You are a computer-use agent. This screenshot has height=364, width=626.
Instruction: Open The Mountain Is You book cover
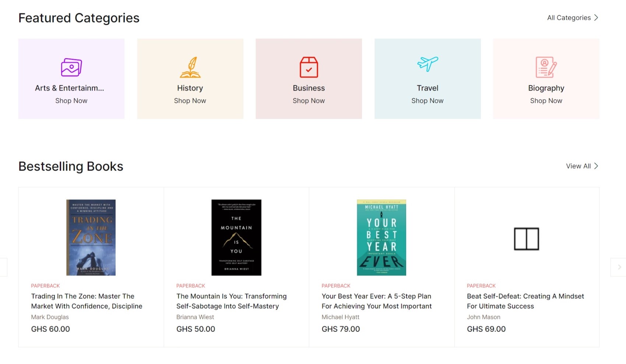tap(236, 237)
